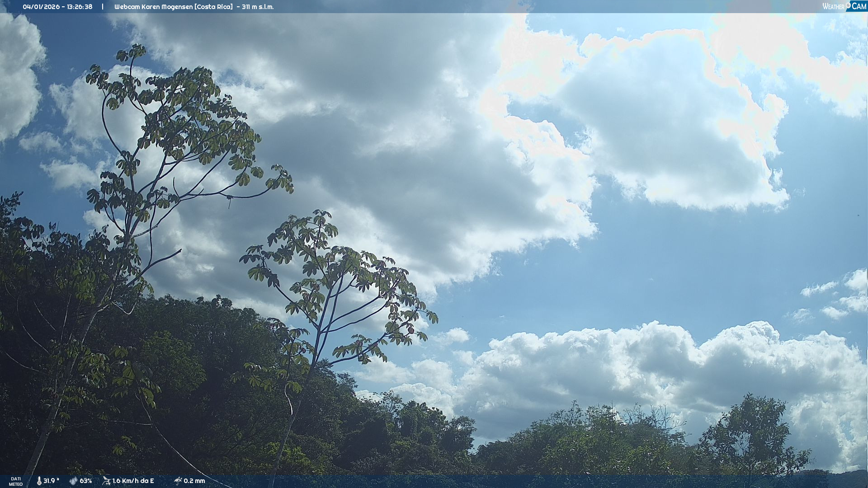Select the DATI METEO label
The image size is (868, 488).
coord(16,481)
